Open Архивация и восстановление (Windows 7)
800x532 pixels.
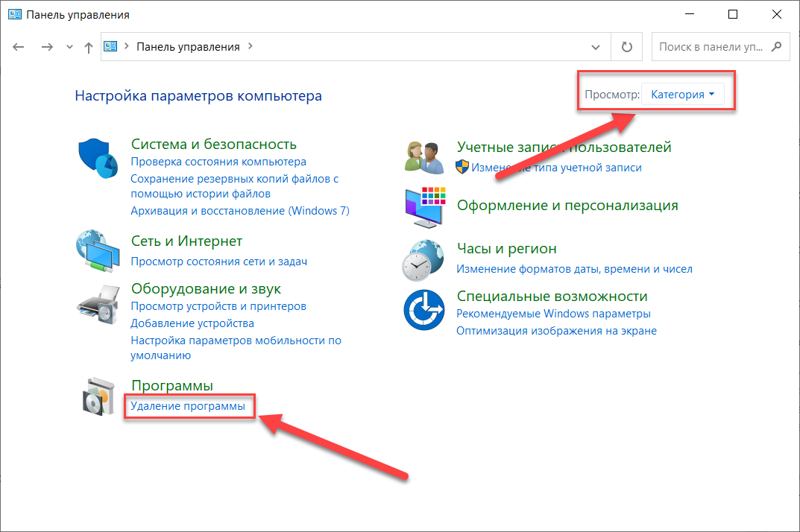(x=240, y=211)
